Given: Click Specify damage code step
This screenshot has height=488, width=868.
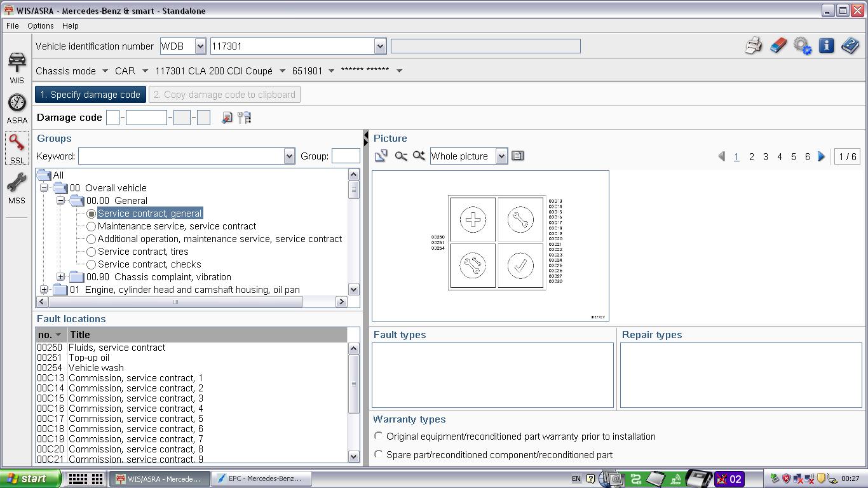Looking at the screenshot, I should point(90,95).
